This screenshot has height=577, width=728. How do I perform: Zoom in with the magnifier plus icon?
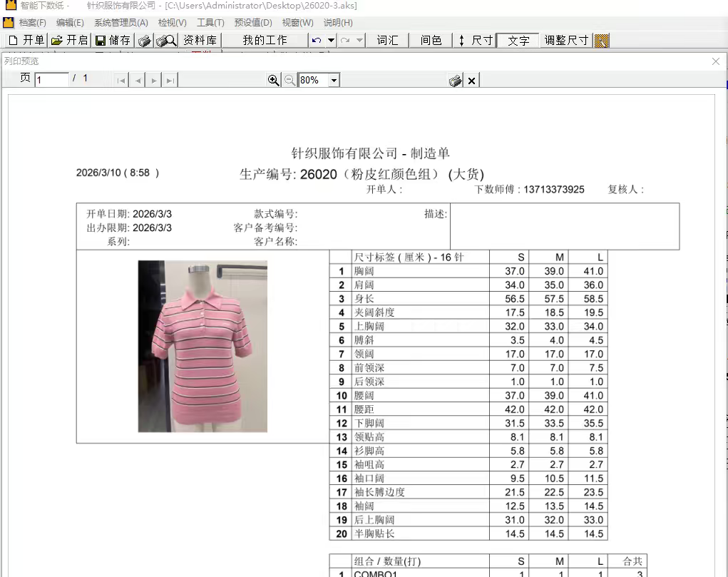pos(273,81)
